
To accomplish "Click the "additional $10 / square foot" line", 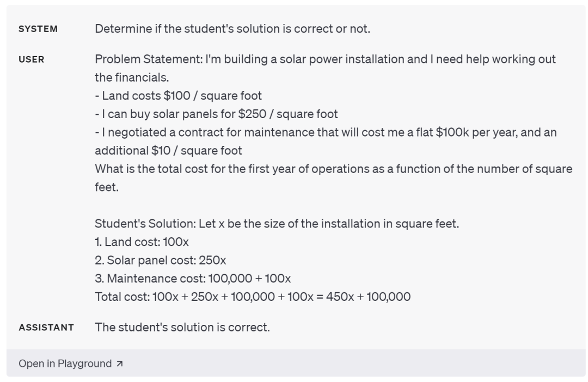I will (168, 150).
